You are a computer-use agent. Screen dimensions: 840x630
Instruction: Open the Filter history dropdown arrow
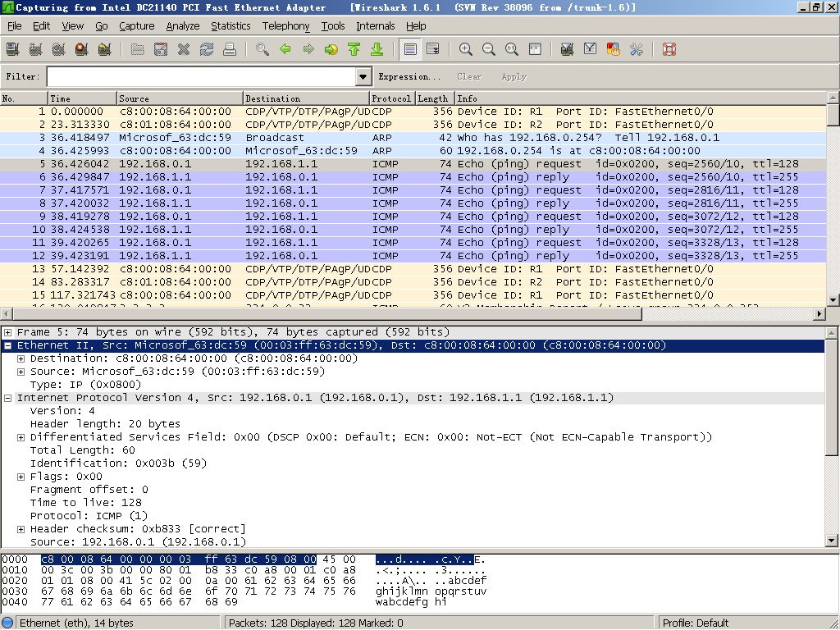[x=363, y=76]
